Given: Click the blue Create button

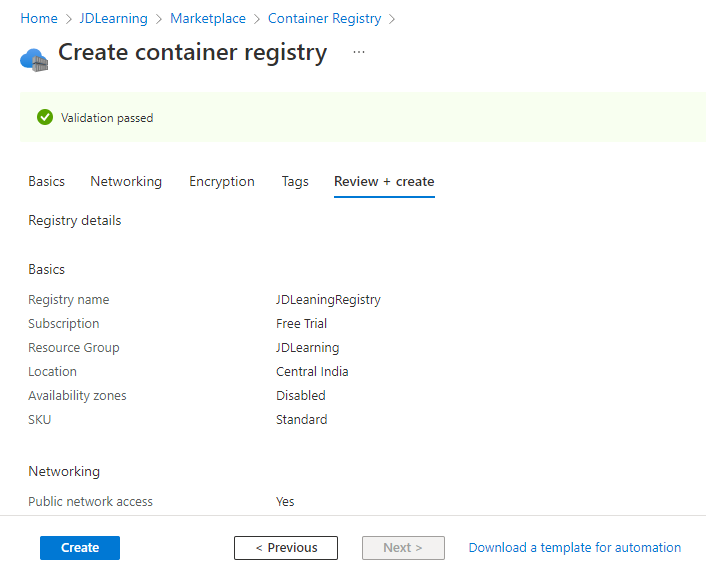Looking at the screenshot, I should pos(80,548).
